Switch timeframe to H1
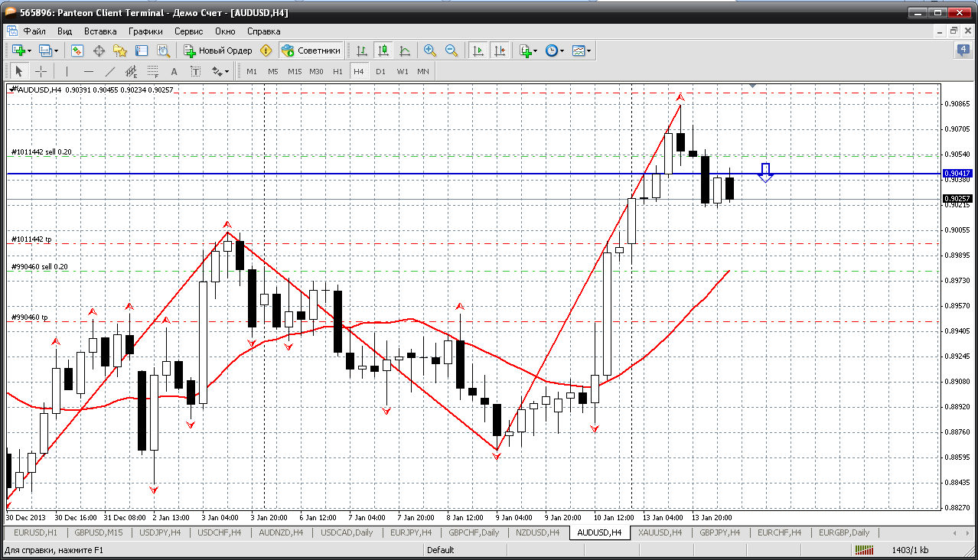Screen dimensions: 978x560 [337, 71]
